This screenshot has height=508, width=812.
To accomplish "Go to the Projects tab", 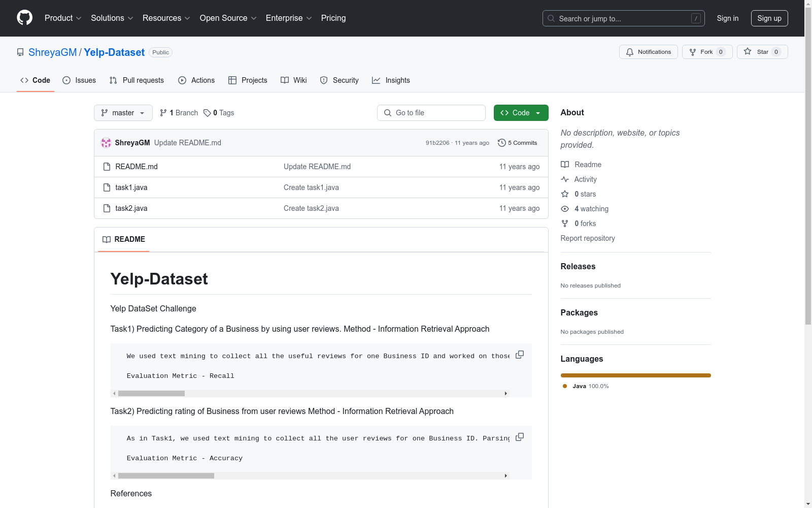I will 248,80.
